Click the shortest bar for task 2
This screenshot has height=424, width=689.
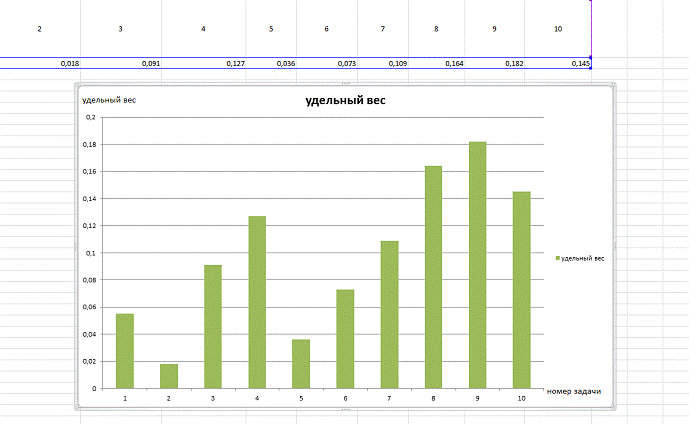(x=169, y=376)
